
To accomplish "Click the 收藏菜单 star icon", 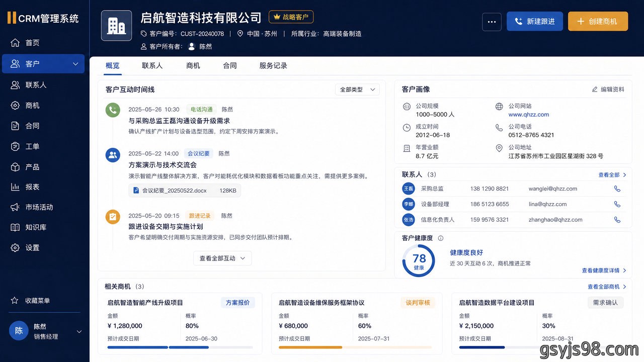I will tap(15, 300).
